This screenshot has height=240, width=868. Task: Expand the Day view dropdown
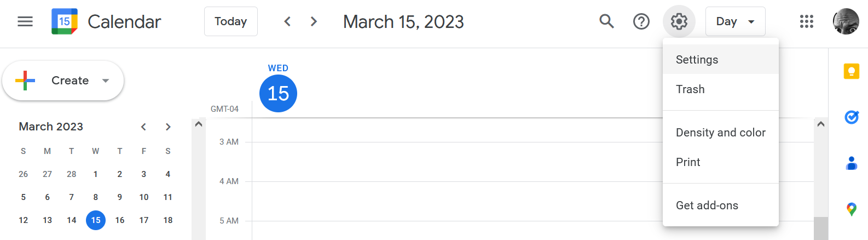(x=735, y=21)
